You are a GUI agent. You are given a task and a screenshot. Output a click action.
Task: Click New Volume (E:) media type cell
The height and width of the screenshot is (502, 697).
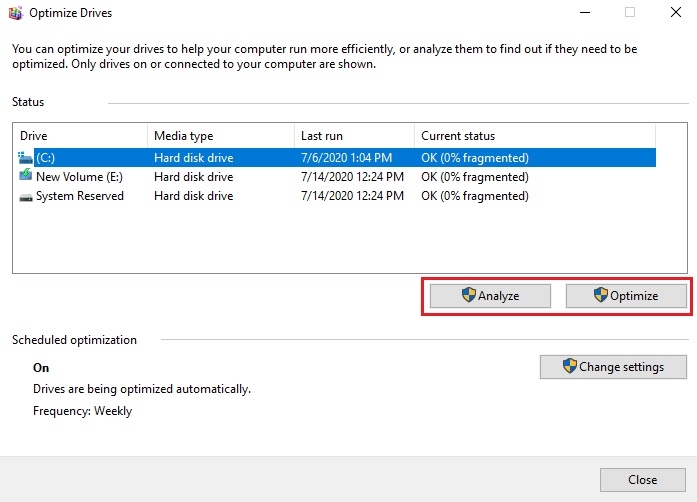click(x=193, y=177)
